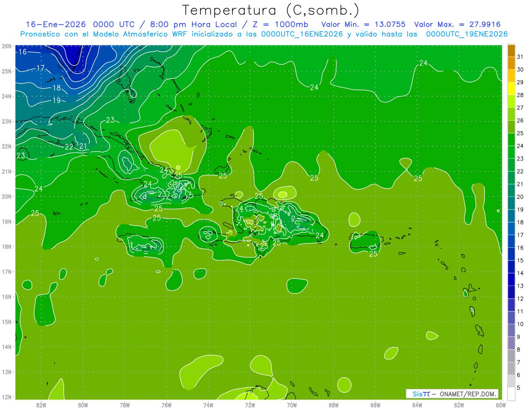Click the gray swatch between 6 and 7
Screen dimensions: 532x411
coord(511,368)
